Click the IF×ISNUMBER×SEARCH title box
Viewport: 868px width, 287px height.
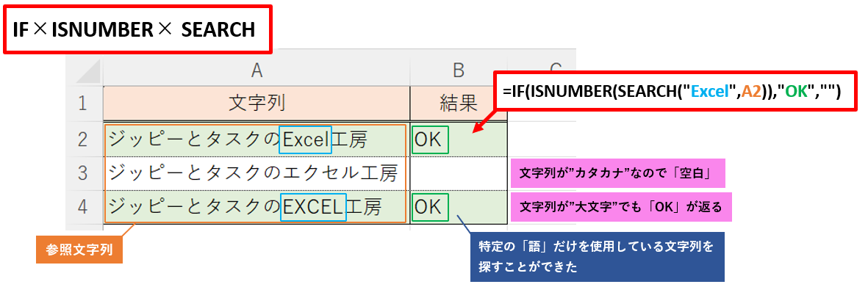coord(138,30)
